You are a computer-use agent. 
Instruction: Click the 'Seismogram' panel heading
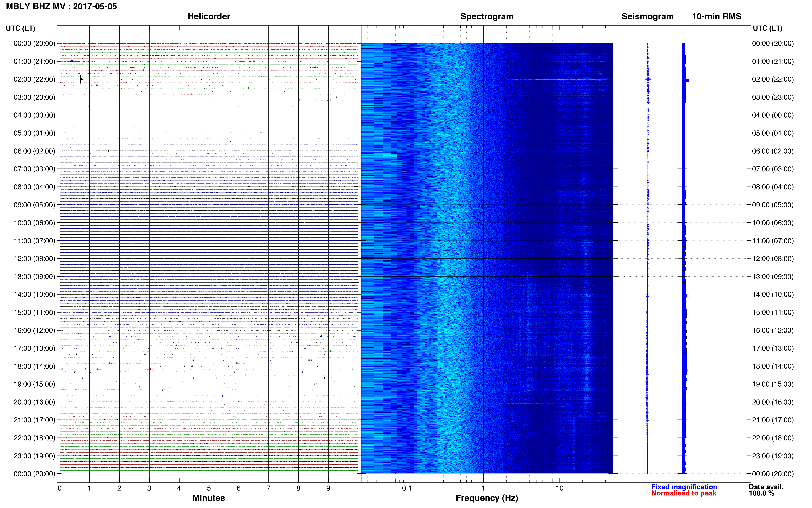coord(648,16)
